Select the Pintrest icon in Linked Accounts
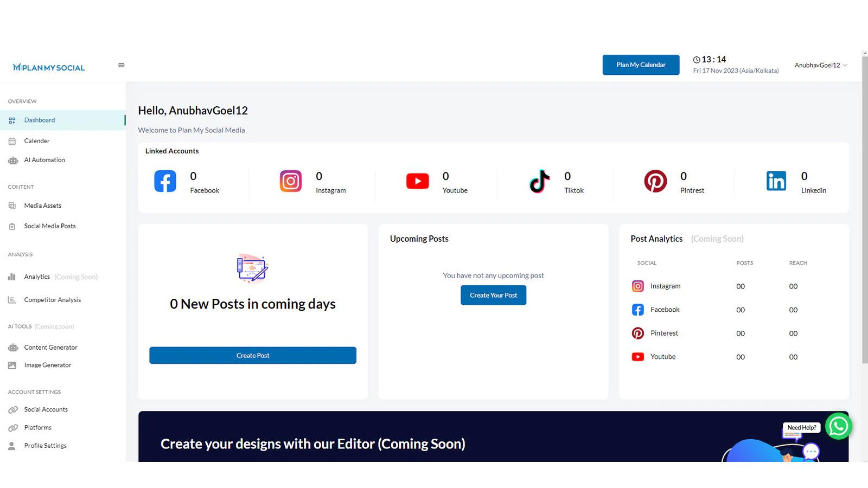868x488 pixels. click(655, 181)
